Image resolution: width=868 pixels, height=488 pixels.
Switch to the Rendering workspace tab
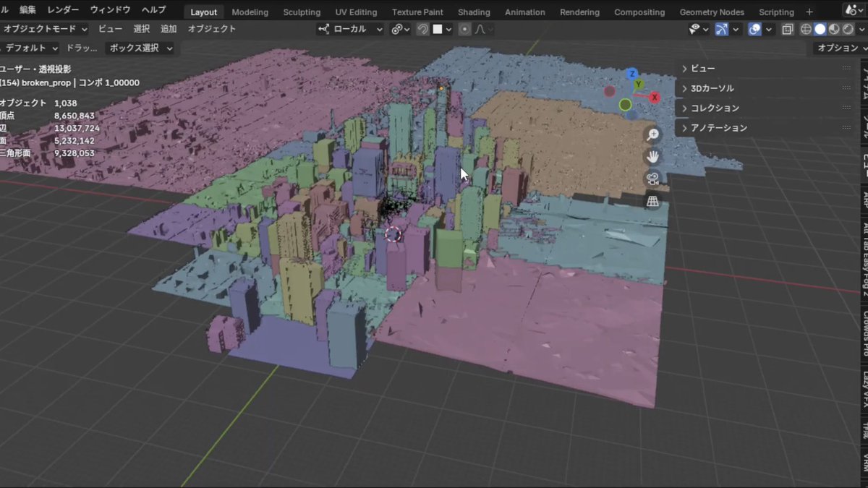click(579, 12)
